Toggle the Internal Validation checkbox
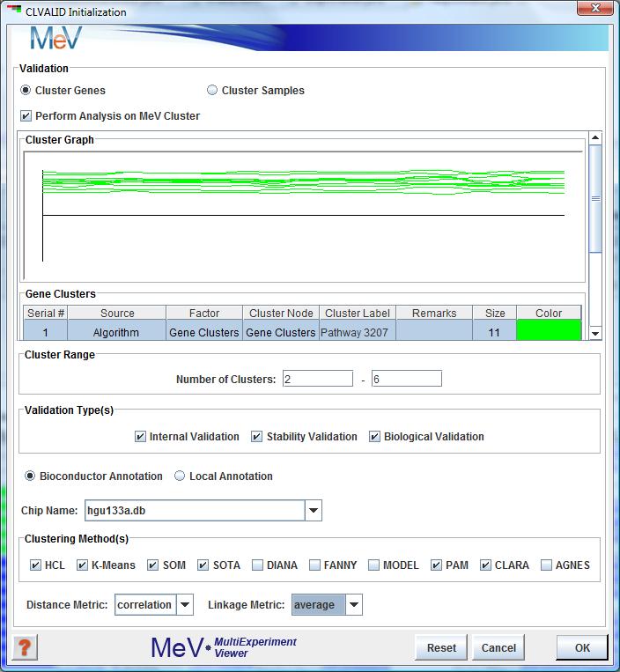Viewport: 620px width, 672px height. [140, 437]
